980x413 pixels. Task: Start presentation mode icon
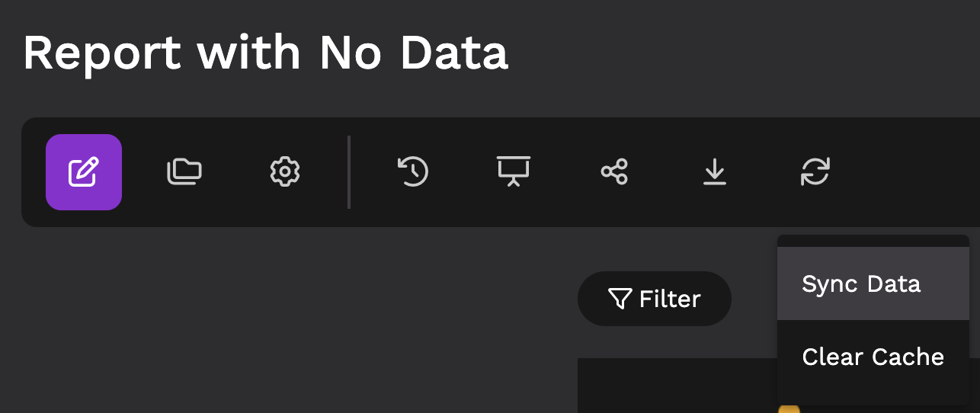(x=514, y=172)
